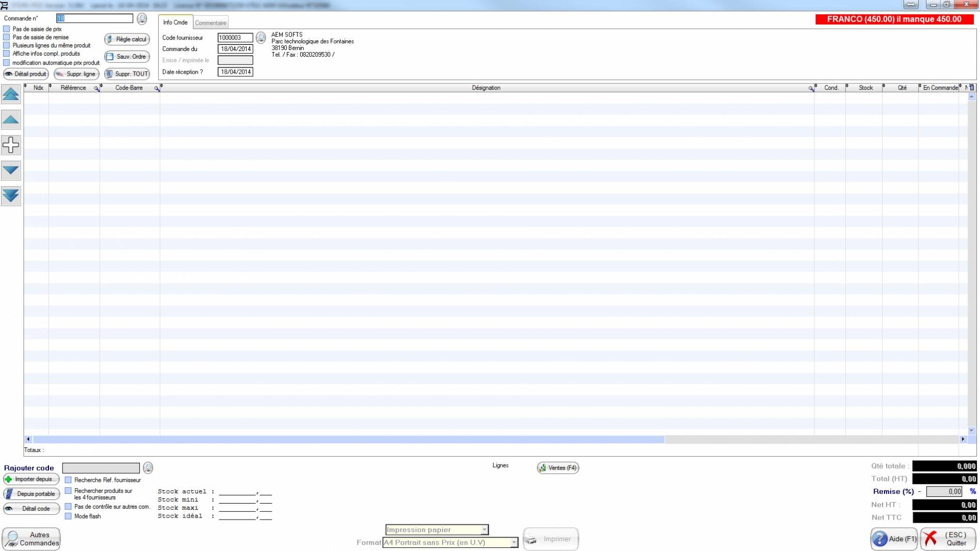Viewport: 980px width, 551px height.
Task: Expand the Impression papier dropdown
Action: 484,530
